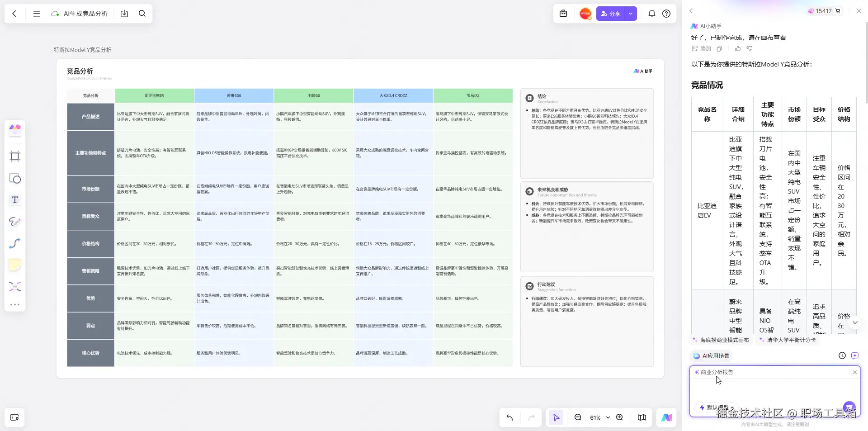Viewport: 868px width, 431px height.
Task: Jump to bottom of the AI chat
Action: point(855,322)
